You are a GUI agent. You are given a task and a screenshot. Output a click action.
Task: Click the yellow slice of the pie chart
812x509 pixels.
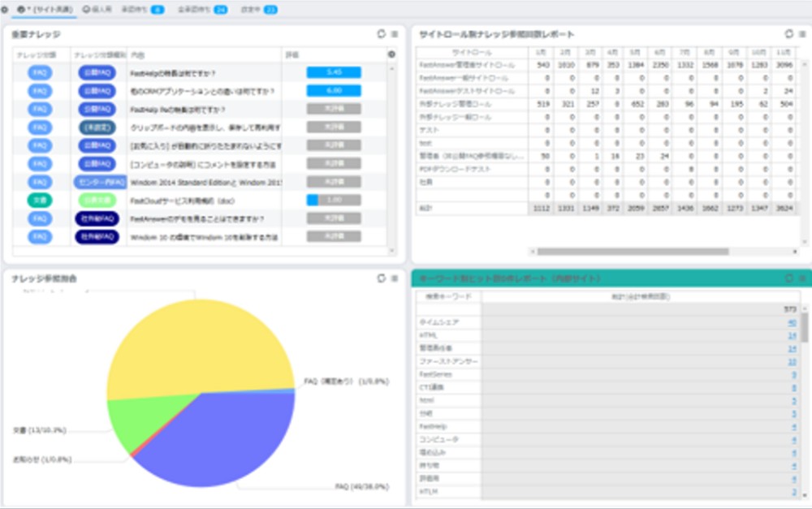pyautogui.click(x=200, y=344)
